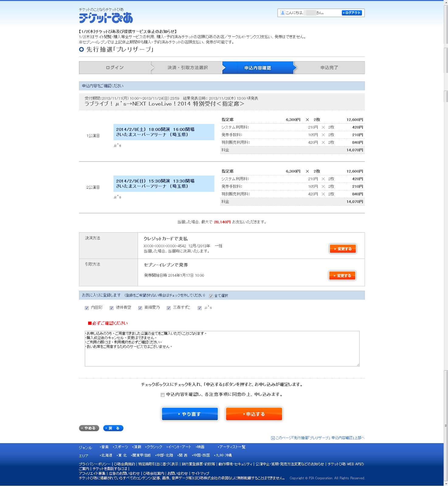
Task: Open the お問い合わせ footer link
Action: (178, 474)
